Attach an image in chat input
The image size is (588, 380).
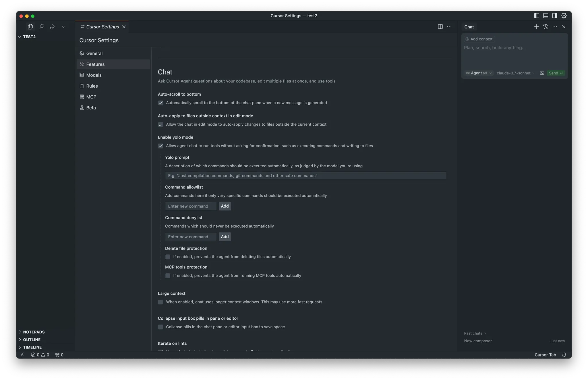click(542, 73)
